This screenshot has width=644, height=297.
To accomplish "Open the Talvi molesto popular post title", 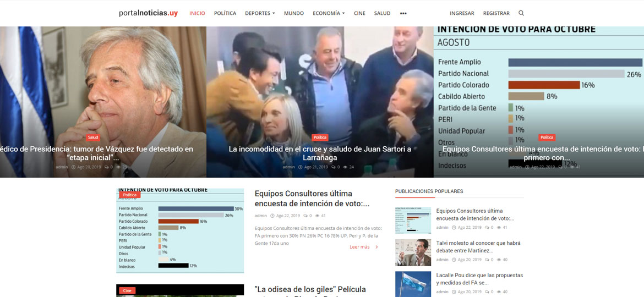I will [x=478, y=246].
